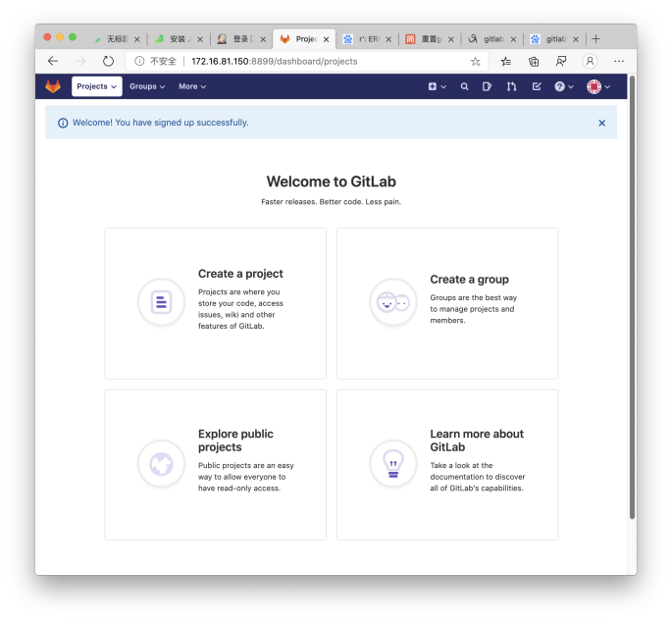
Task: Click the page vertical scrollbar
Action: coord(632,296)
